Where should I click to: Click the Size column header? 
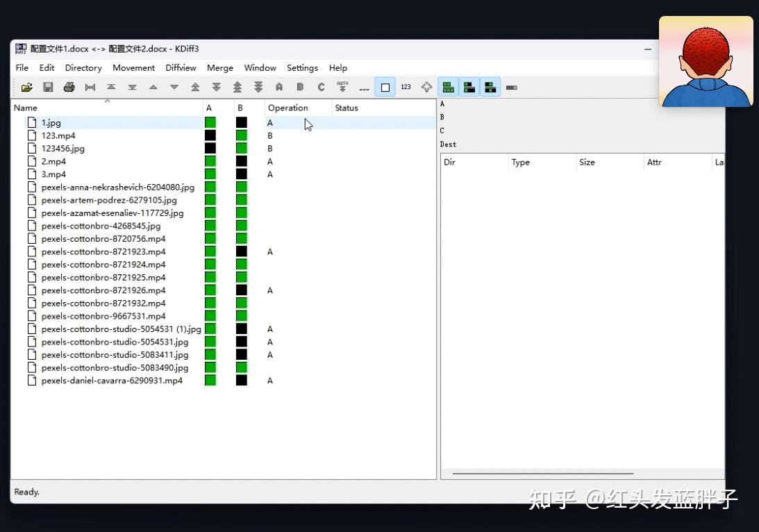(x=610, y=162)
